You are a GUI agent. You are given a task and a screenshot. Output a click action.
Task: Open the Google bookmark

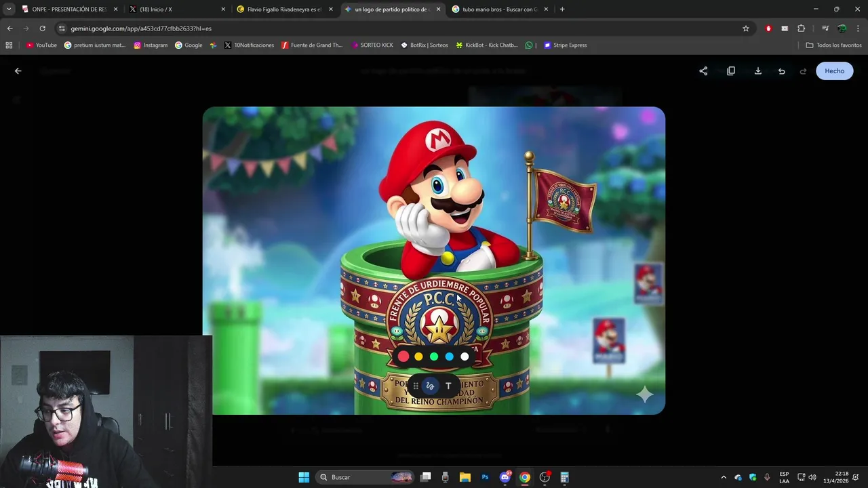tap(189, 45)
